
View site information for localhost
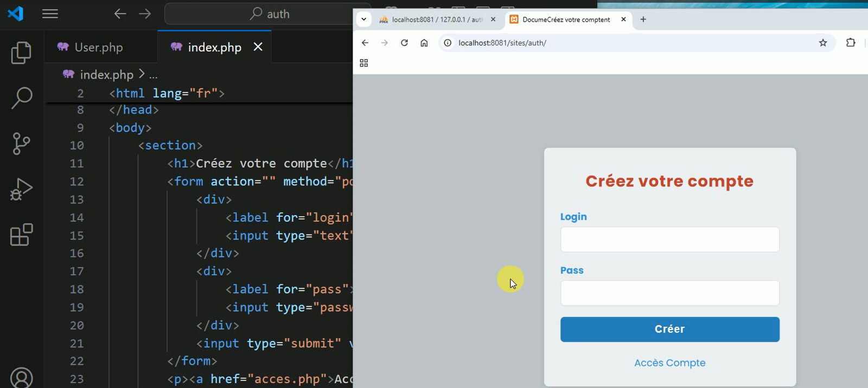448,43
